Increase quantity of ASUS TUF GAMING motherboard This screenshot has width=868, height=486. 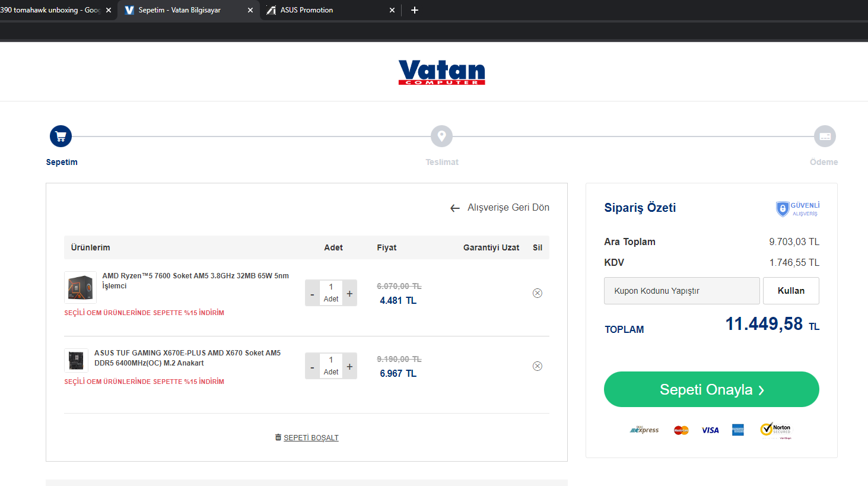(350, 367)
